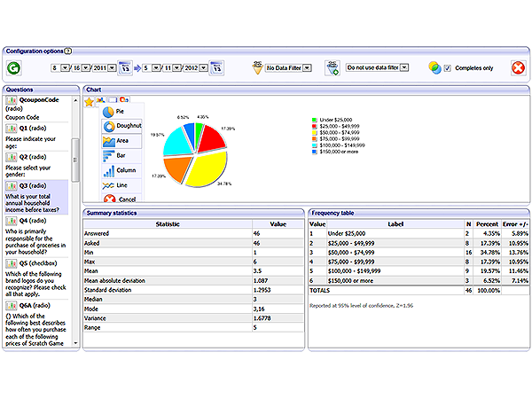Open the Configuration options help icon
The height and width of the screenshot is (399, 532).
[x=68, y=51]
